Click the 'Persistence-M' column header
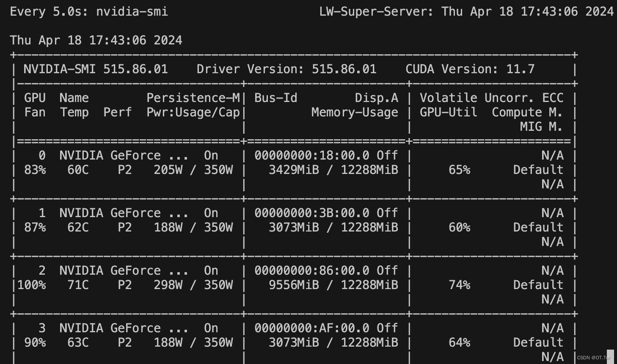The height and width of the screenshot is (364, 617). click(193, 98)
